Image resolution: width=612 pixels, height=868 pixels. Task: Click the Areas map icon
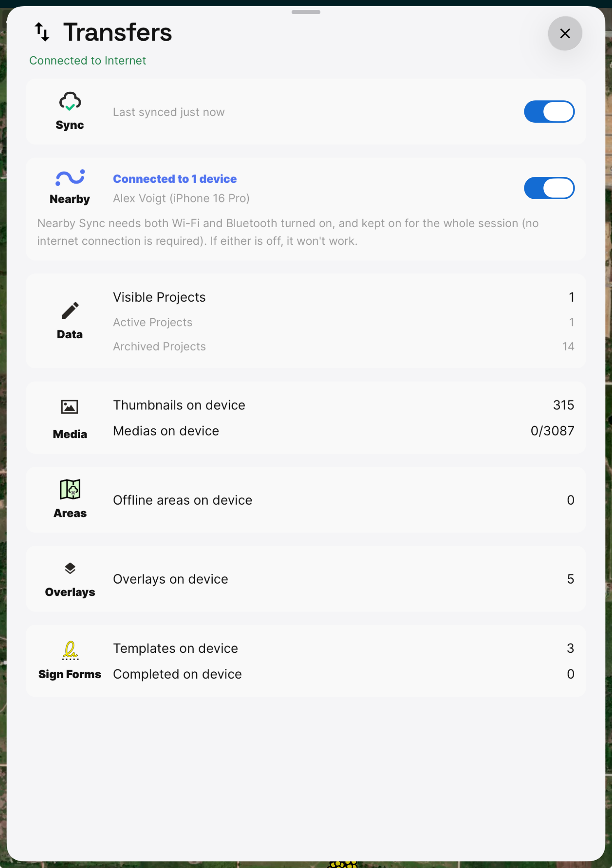70,489
